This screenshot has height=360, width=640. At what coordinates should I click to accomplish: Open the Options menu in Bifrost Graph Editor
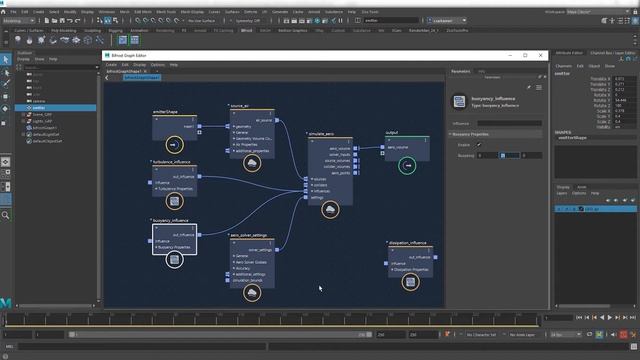coord(158,65)
